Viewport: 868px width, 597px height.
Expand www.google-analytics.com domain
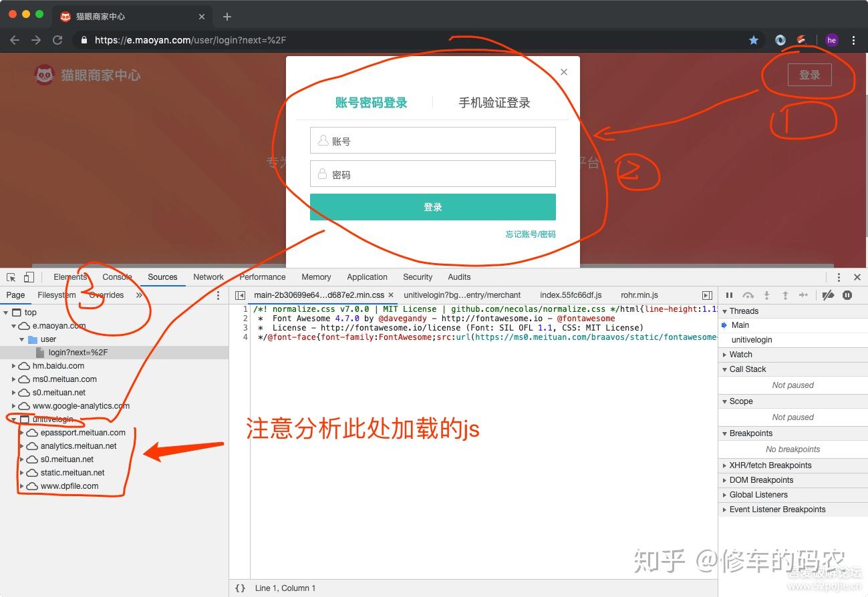pos(14,406)
